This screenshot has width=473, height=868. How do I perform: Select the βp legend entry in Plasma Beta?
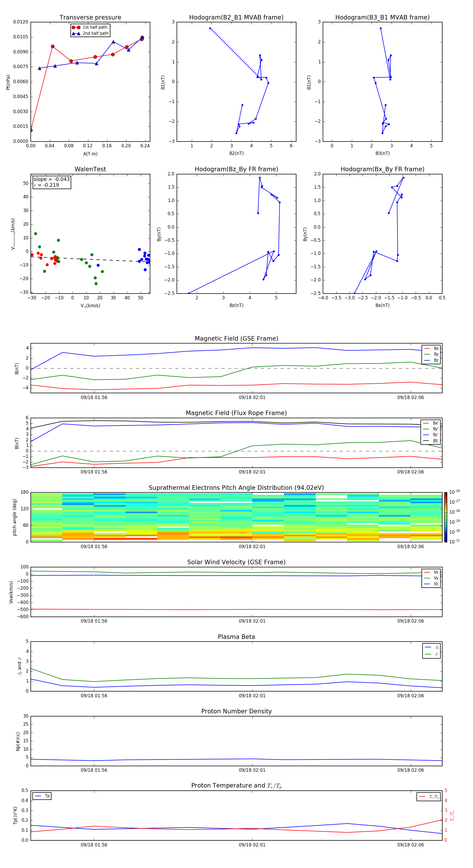431,647
